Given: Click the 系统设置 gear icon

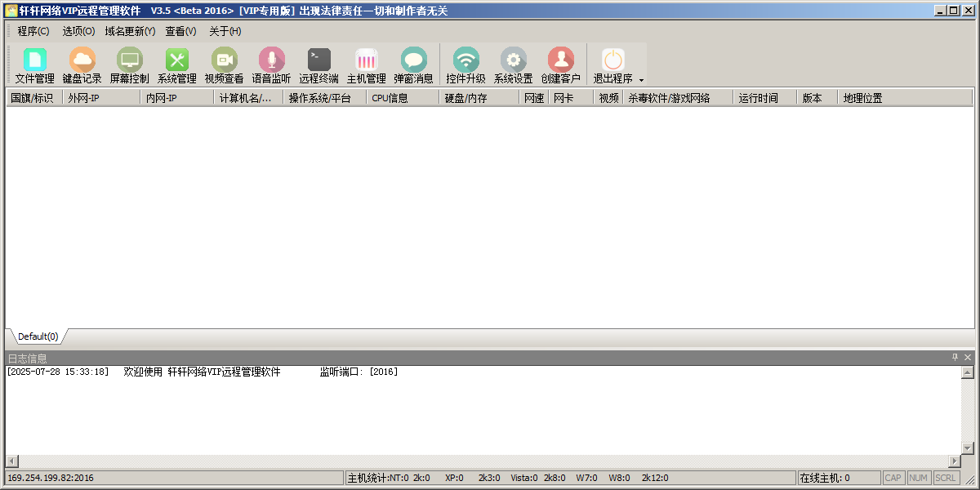Looking at the screenshot, I should (x=513, y=65).
